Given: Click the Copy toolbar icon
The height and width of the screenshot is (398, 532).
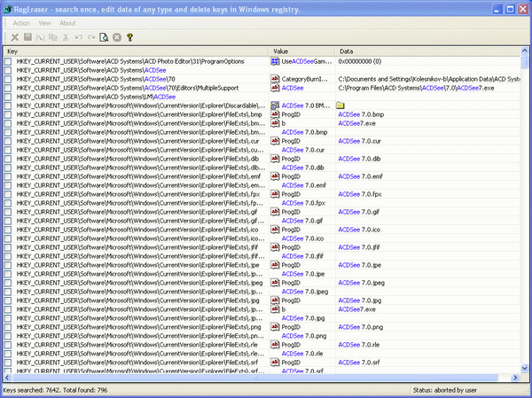Looking at the screenshot, I should point(53,37).
